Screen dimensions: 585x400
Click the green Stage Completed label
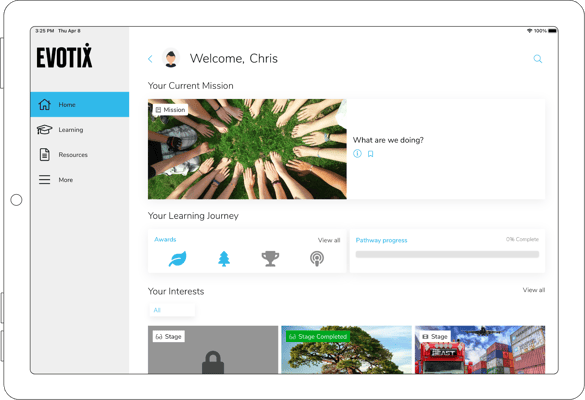click(318, 337)
